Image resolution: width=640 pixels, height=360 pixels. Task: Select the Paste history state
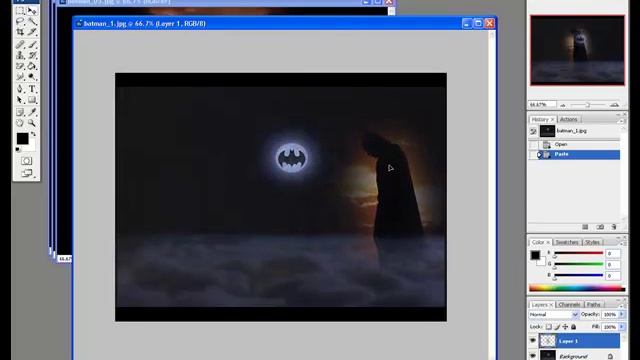point(579,154)
